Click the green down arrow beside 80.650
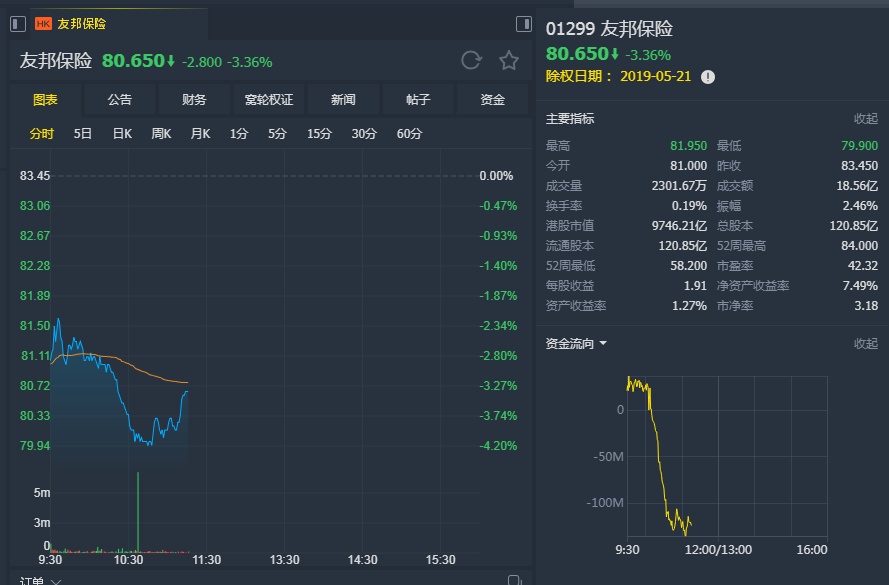This screenshot has width=889, height=585. pos(171,61)
